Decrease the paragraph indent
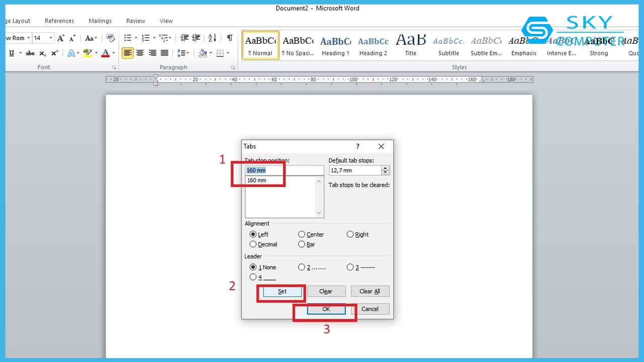The width and height of the screenshot is (644, 362). point(185,38)
